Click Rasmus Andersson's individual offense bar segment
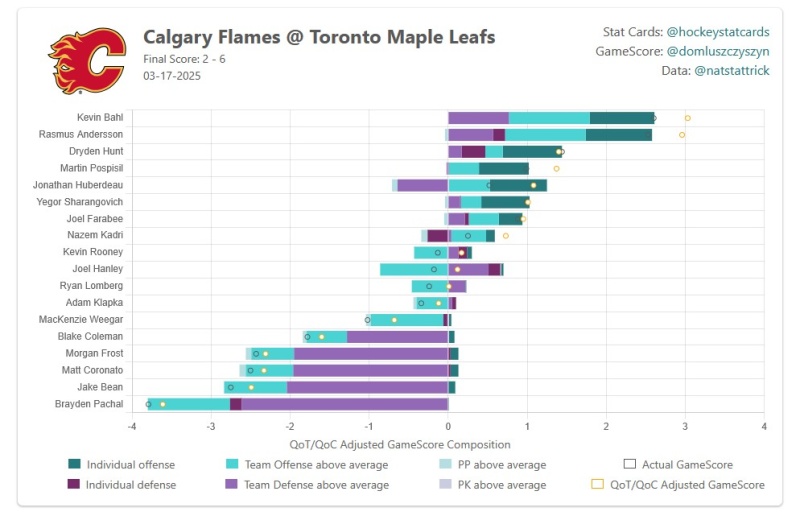Screen dimensions: 800x516 (x=619, y=135)
